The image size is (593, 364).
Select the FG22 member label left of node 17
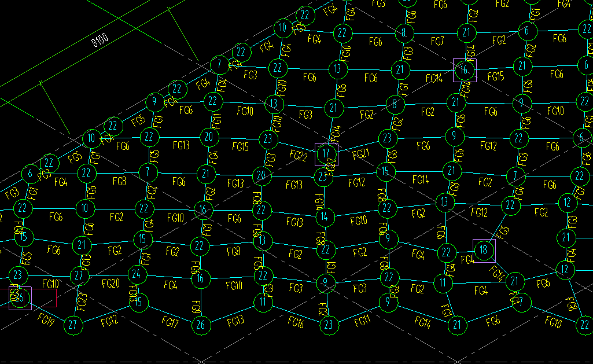(299, 155)
